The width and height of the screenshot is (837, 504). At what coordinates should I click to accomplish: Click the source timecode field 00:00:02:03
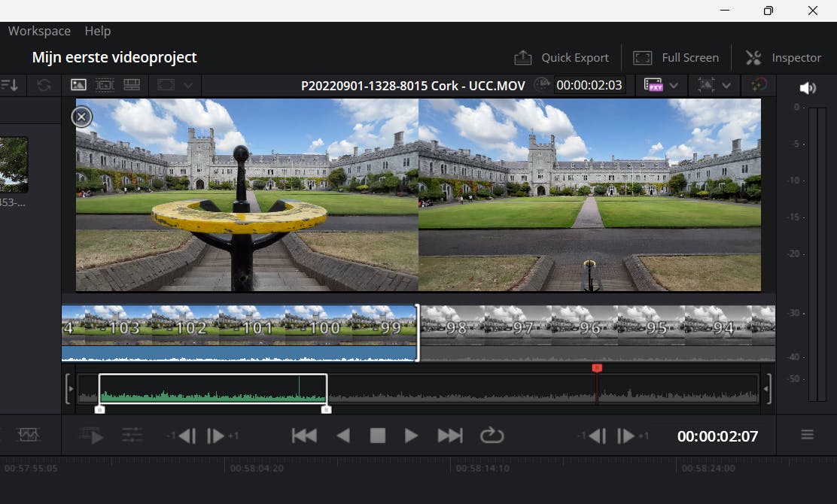coord(589,85)
